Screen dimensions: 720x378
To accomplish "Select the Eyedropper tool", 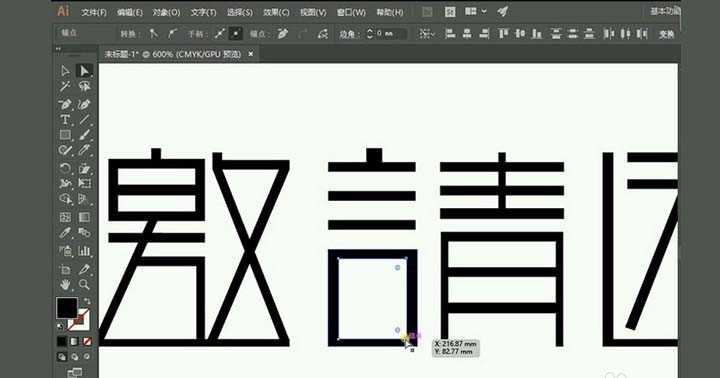I will tap(65, 233).
